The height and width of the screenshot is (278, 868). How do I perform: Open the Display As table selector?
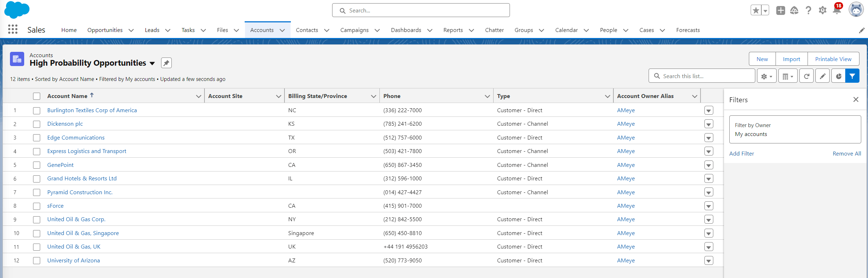coord(788,76)
